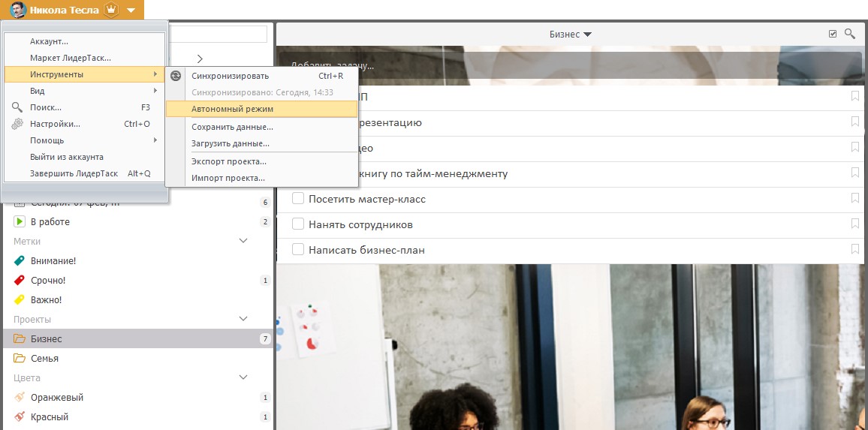Select Завершить ЛидерТаск menu item

click(85, 173)
